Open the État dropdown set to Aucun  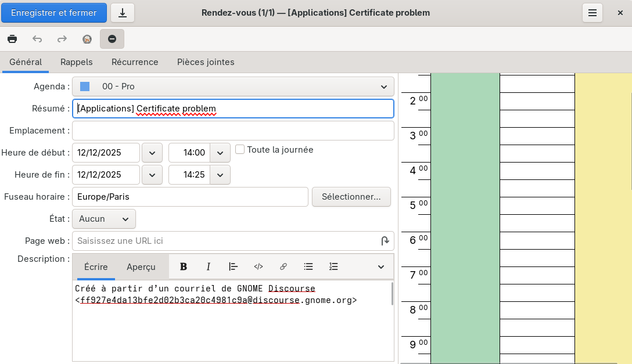pyautogui.click(x=104, y=219)
